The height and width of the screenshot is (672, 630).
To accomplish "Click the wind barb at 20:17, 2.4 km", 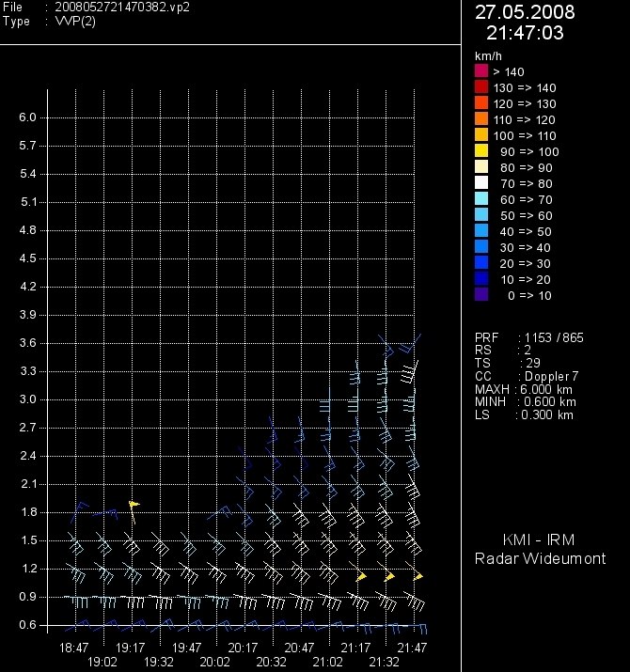I will click(245, 459).
